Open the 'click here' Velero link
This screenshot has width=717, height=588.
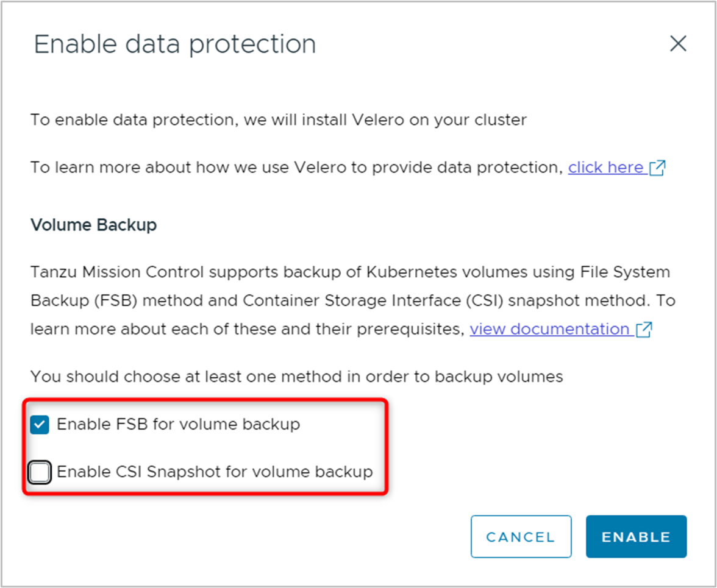click(605, 168)
